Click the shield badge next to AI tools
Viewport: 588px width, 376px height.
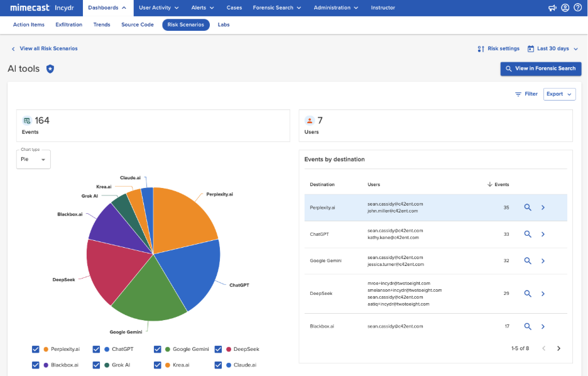[50, 69]
